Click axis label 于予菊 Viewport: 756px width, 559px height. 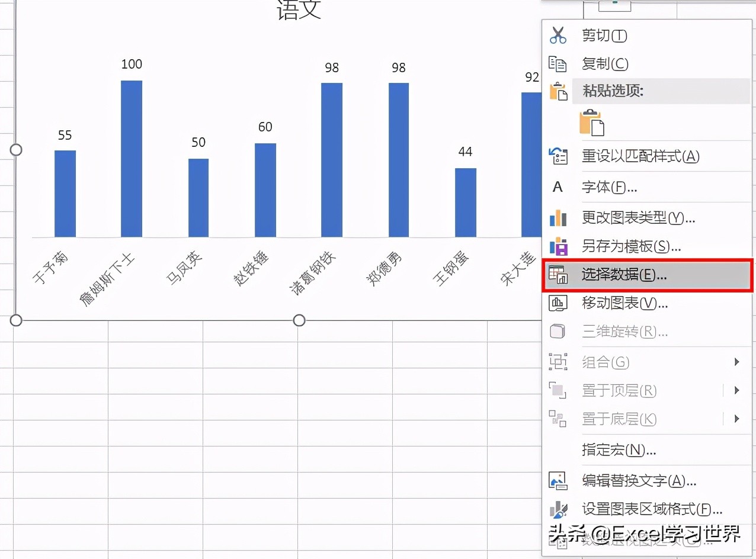tap(50, 267)
